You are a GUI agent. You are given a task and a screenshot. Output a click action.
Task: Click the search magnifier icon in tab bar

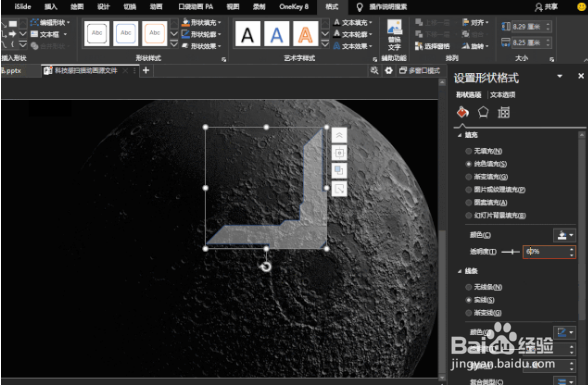374,70
